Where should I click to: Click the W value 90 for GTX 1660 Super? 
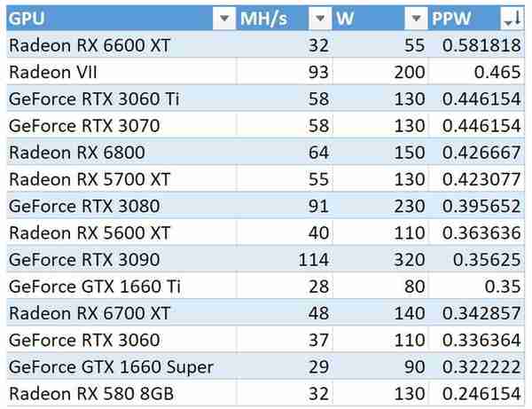pyautogui.click(x=415, y=367)
